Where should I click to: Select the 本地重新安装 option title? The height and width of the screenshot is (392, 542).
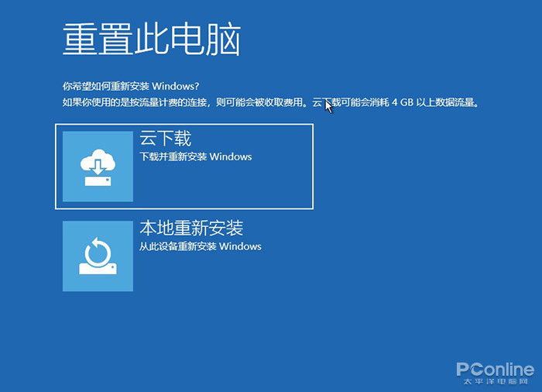click(x=191, y=228)
